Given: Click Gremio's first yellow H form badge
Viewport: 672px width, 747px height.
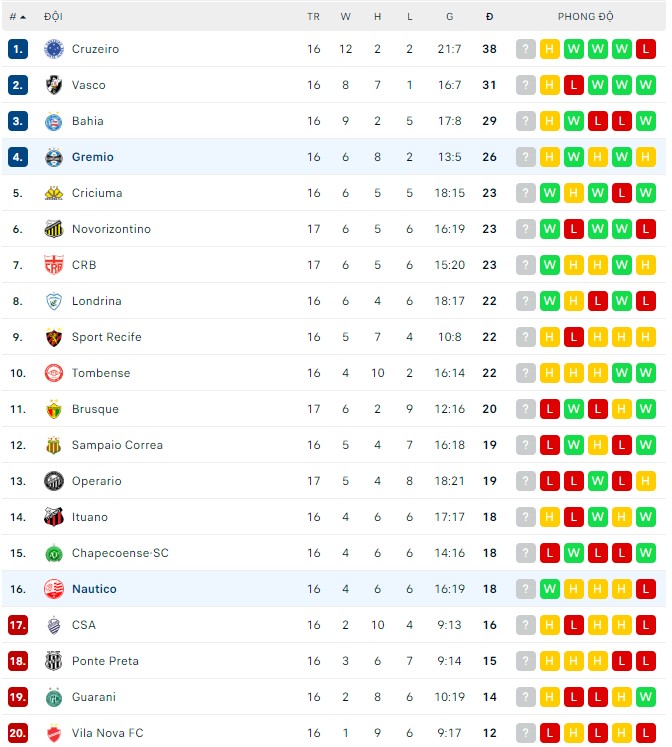Looking at the screenshot, I should [550, 157].
